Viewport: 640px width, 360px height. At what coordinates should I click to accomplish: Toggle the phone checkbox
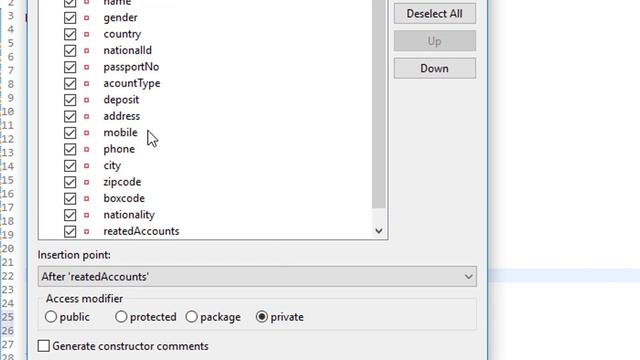[x=70, y=149]
